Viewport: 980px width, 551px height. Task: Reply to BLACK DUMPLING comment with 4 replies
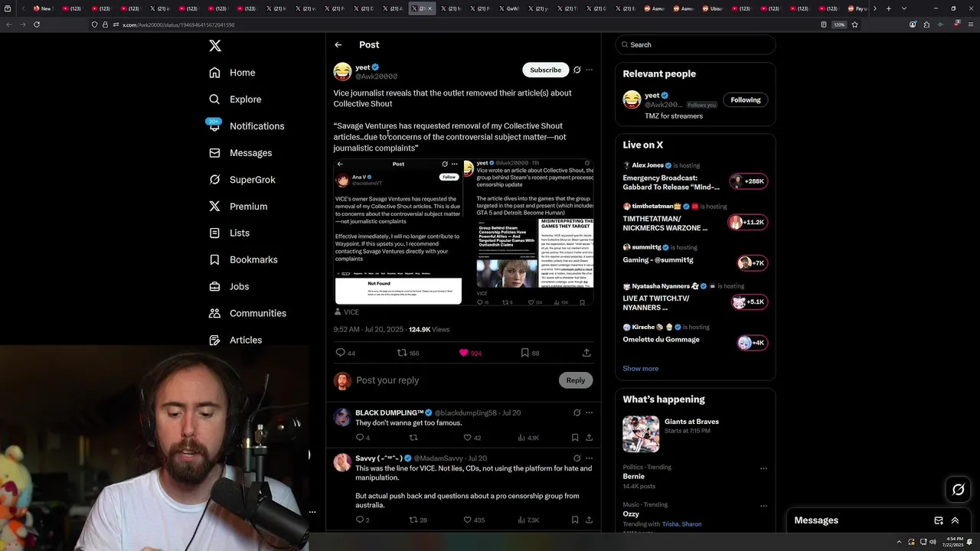[360, 438]
